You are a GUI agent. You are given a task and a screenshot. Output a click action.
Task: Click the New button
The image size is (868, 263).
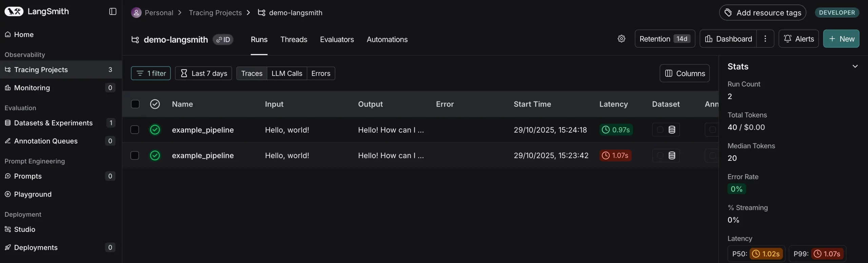[x=841, y=39]
